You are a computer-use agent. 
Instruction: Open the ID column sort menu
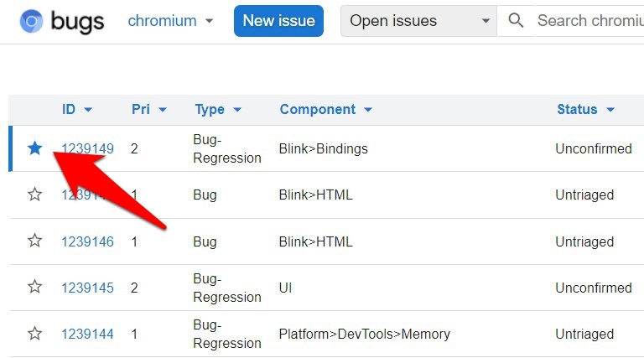tap(77, 110)
